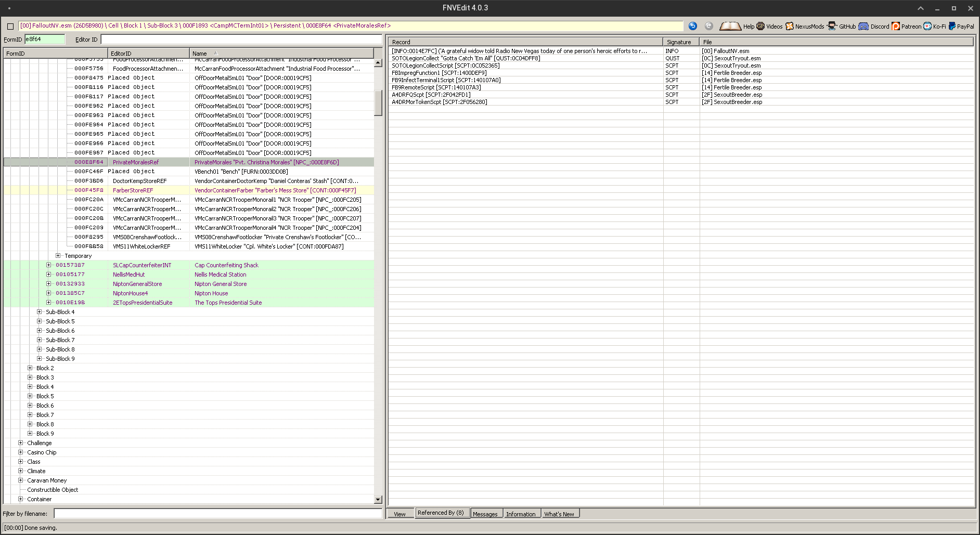Image resolution: width=980 pixels, height=535 pixels.
Task: Switch to the View tab
Action: 399,514
